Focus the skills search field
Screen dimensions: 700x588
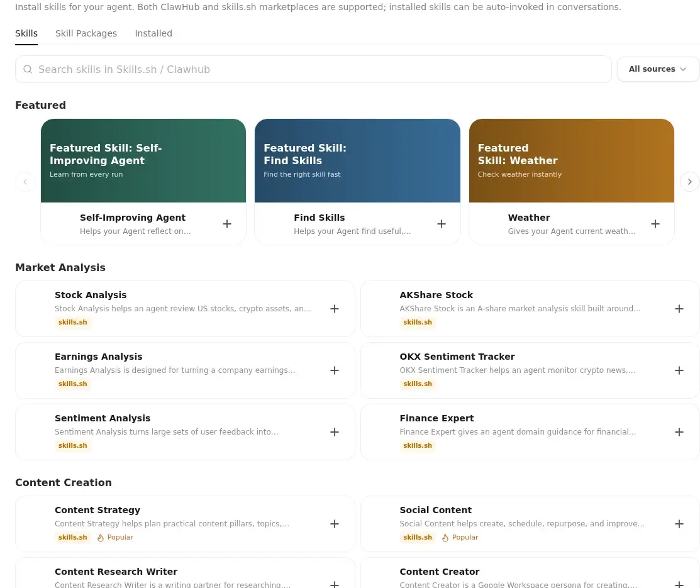coord(313,69)
